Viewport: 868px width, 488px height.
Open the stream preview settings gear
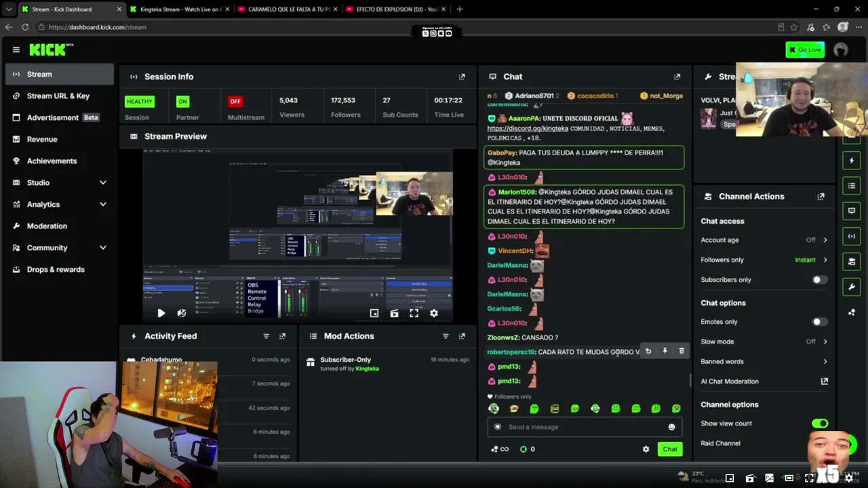[x=434, y=313]
